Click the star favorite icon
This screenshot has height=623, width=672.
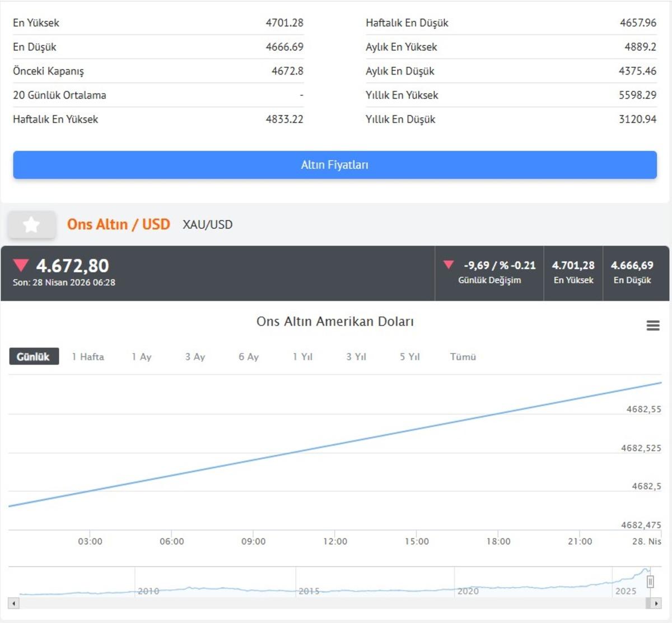(31, 225)
